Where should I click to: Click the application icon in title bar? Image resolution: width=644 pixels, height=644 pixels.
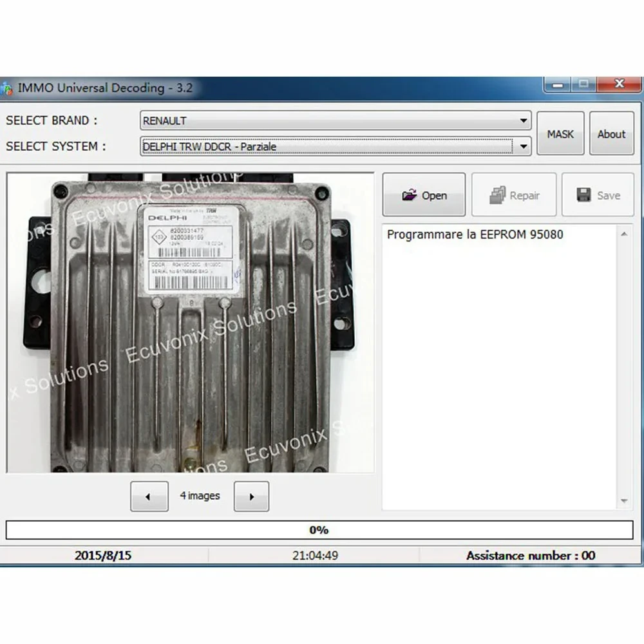tap(6, 88)
